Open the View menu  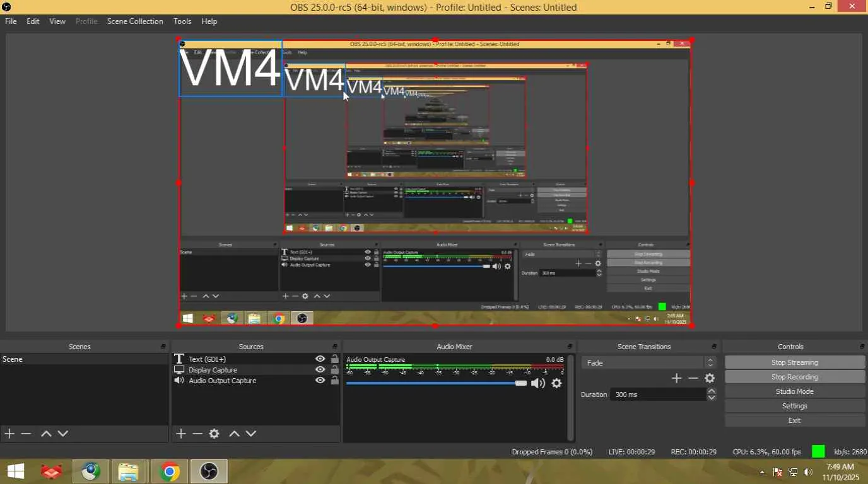57,21
